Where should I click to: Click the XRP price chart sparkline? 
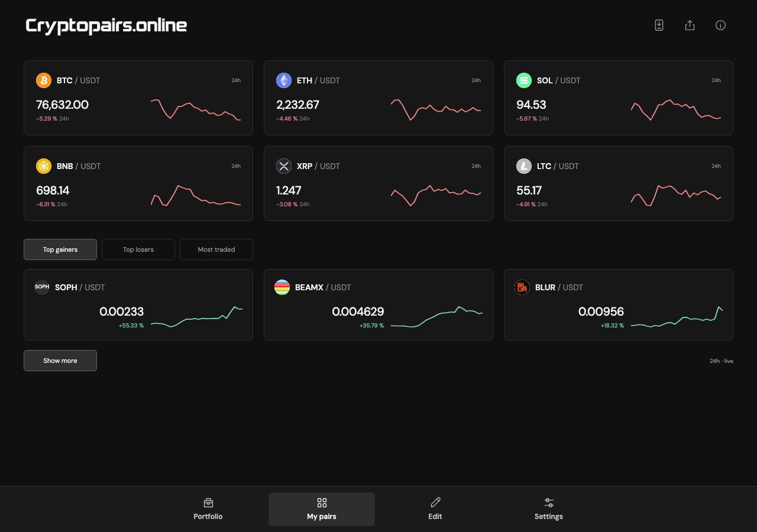coord(436,195)
